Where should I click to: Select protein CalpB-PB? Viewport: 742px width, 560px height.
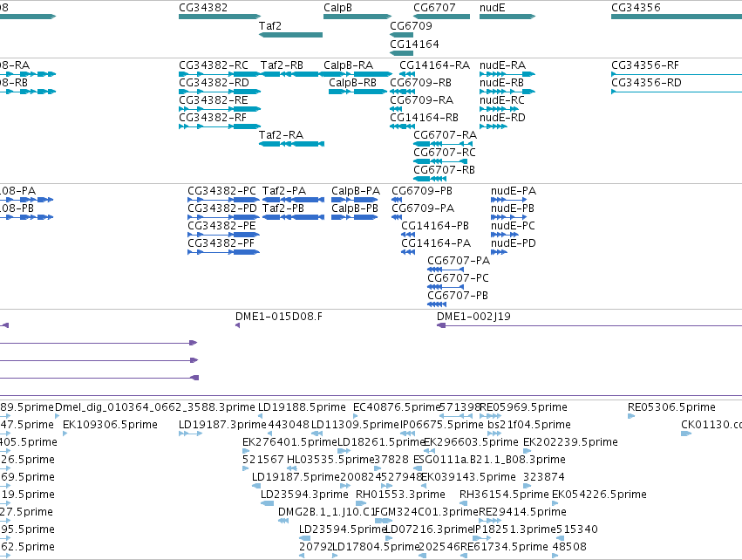pyautogui.click(x=355, y=208)
